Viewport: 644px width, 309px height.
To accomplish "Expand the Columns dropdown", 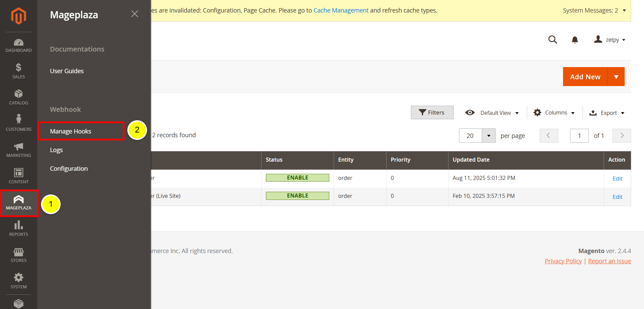I will click(554, 113).
